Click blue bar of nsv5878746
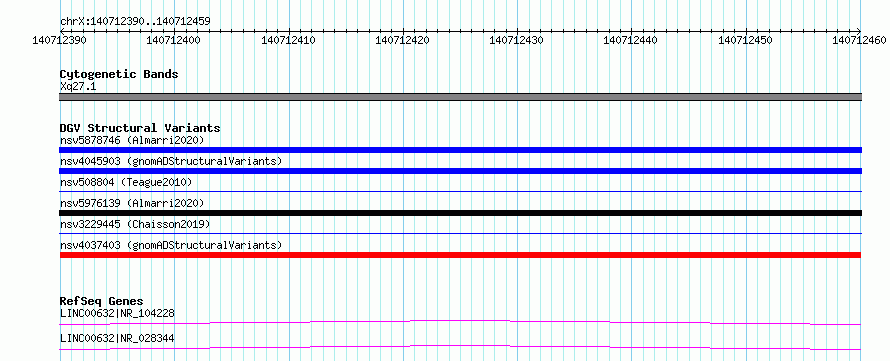Image resolution: width=890 pixels, height=361 pixels. [460, 150]
